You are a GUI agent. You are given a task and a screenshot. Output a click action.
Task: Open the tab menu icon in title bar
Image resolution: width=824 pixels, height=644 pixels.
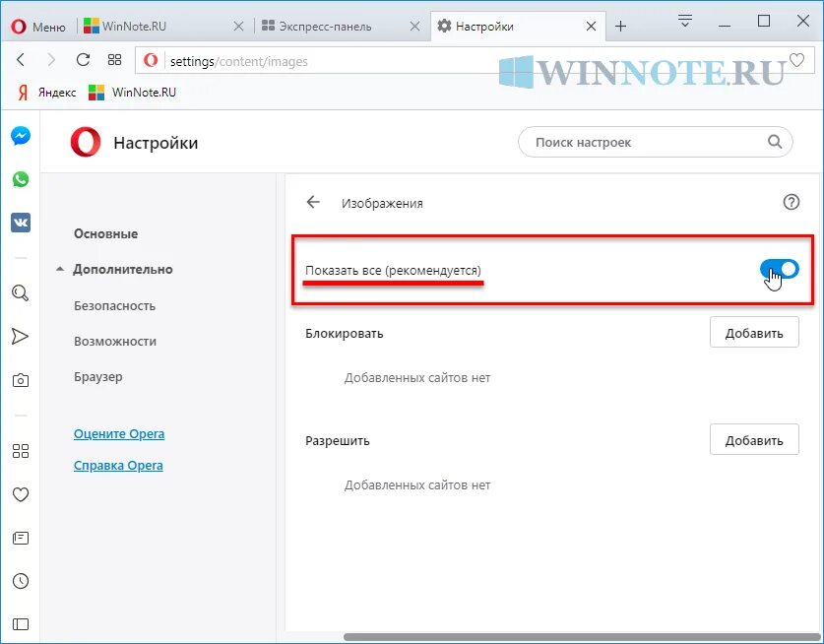(685, 21)
